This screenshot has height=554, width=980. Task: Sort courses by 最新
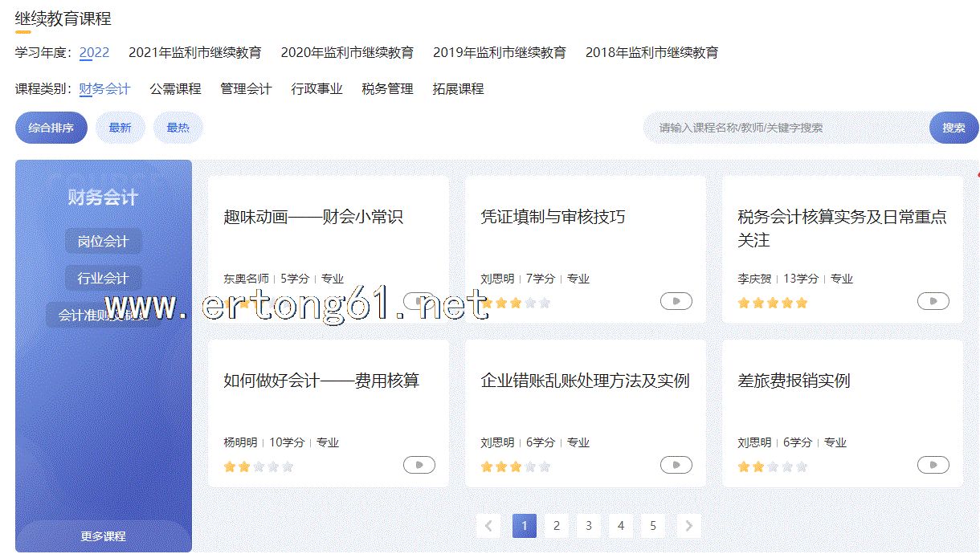point(120,128)
